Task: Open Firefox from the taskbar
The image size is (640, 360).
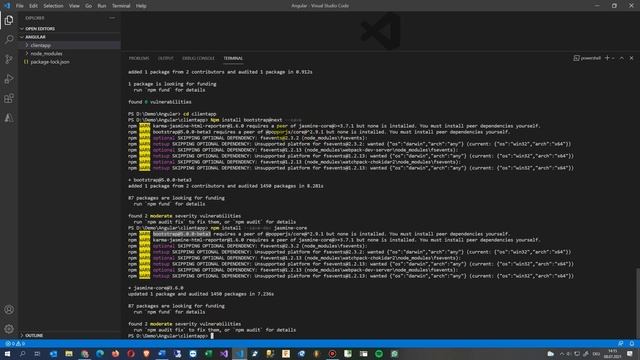Action: 116,353
